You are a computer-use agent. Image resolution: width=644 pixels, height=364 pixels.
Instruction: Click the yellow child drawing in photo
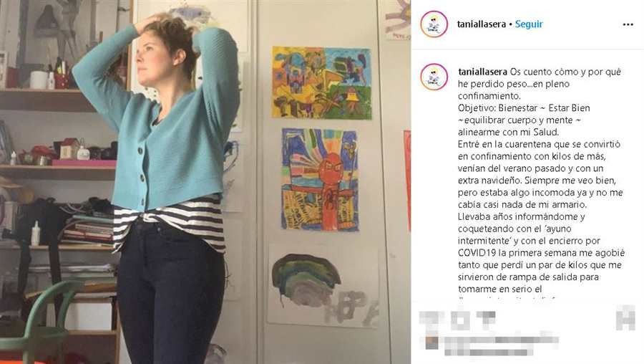coord(322,82)
